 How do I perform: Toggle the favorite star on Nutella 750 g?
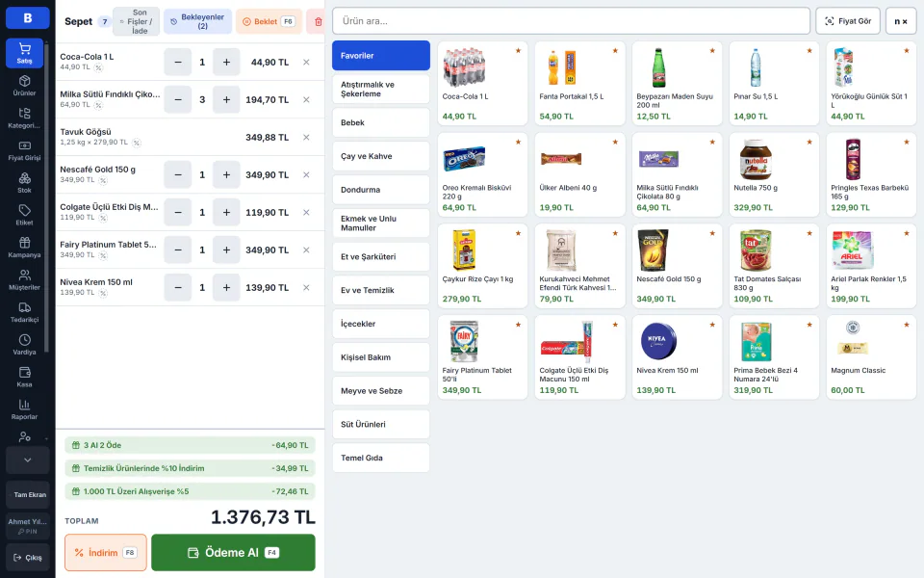(x=809, y=143)
